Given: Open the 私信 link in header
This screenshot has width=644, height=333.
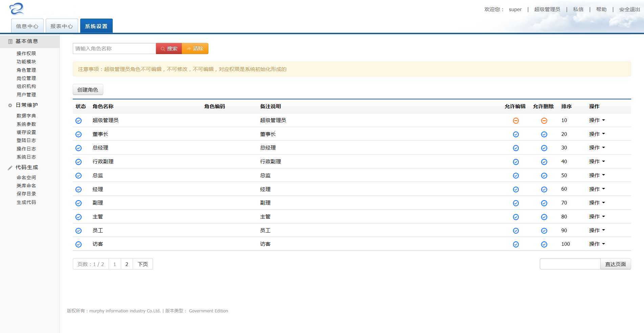Looking at the screenshot, I should pyautogui.click(x=578, y=9).
